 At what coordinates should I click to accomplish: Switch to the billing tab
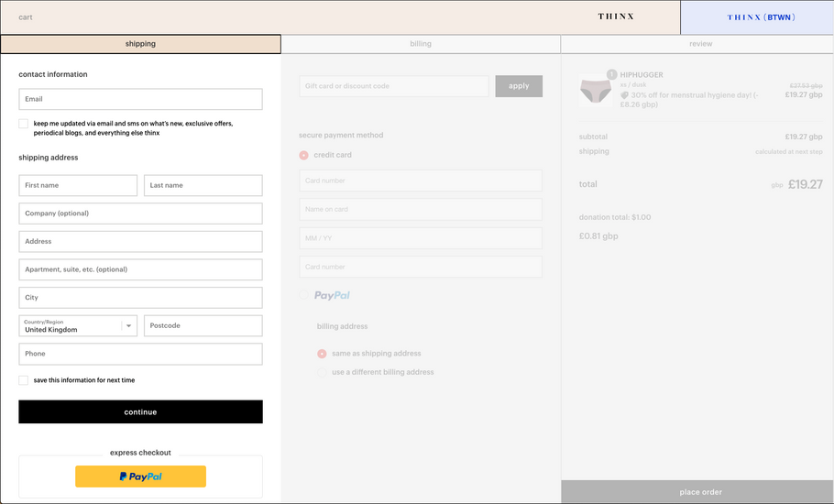421,44
